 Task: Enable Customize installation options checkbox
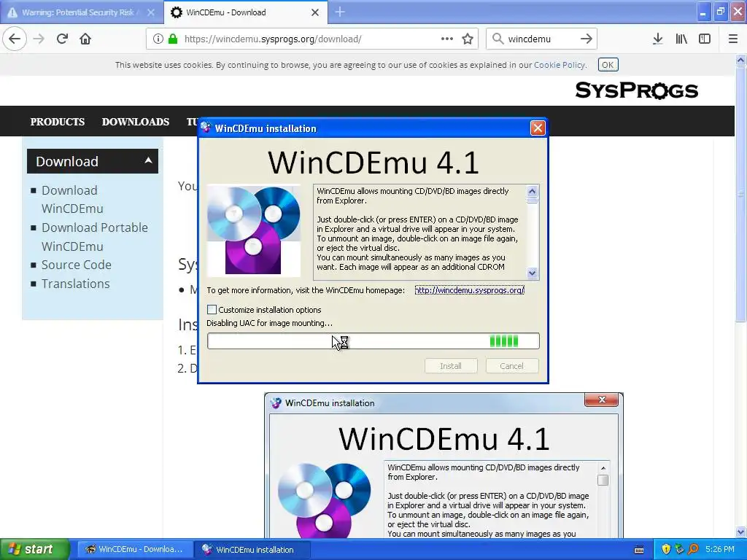tap(212, 309)
